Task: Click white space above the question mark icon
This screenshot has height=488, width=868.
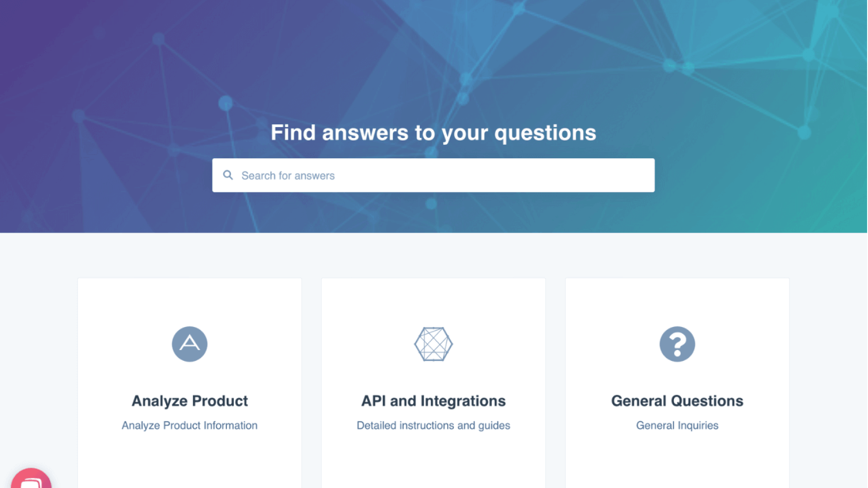Action: [677, 302]
